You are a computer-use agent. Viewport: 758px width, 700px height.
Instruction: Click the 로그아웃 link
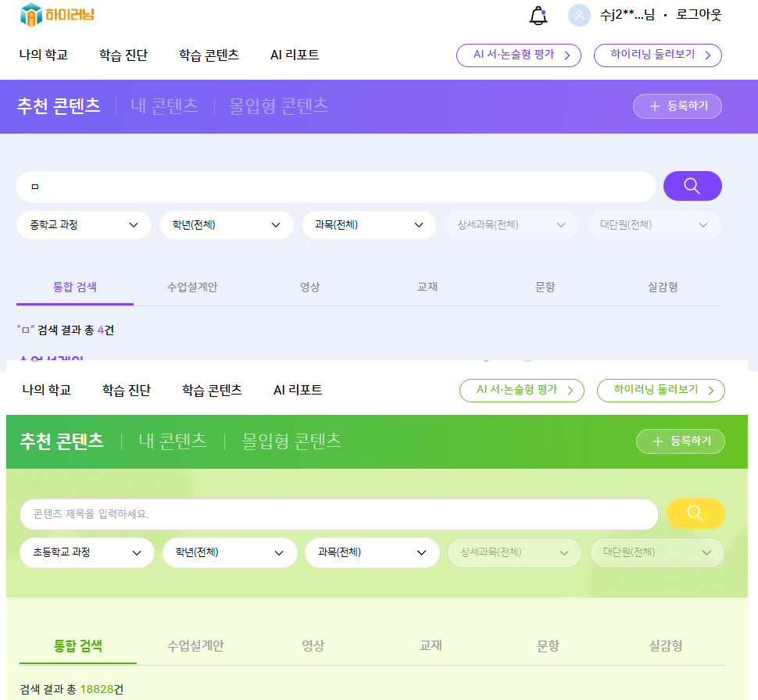click(x=699, y=15)
